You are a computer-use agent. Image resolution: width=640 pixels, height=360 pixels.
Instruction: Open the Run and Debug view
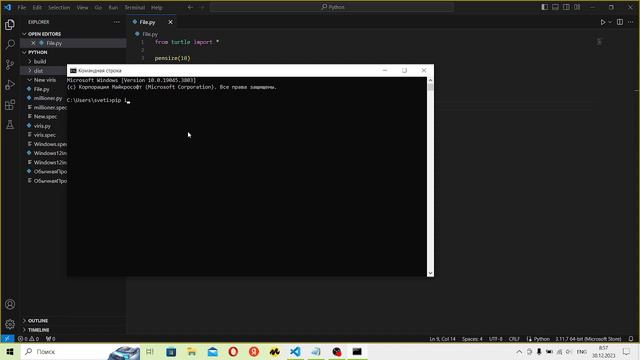pos(10,84)
